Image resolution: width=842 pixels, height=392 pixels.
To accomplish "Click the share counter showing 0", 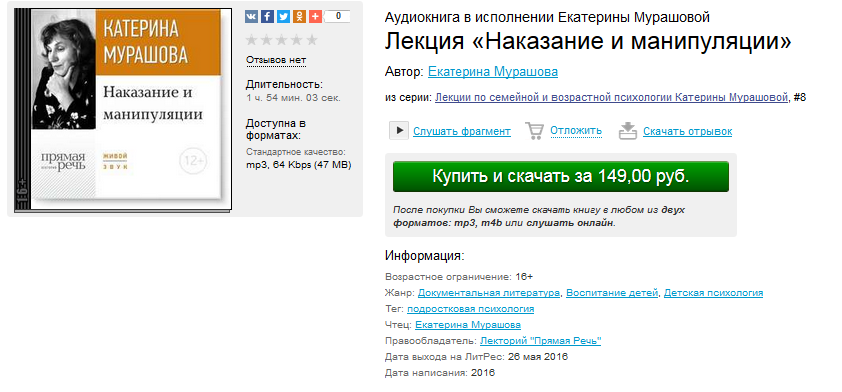I will [338, 17].
